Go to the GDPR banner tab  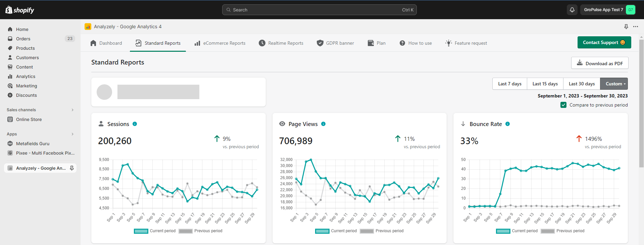pos(336,43)
